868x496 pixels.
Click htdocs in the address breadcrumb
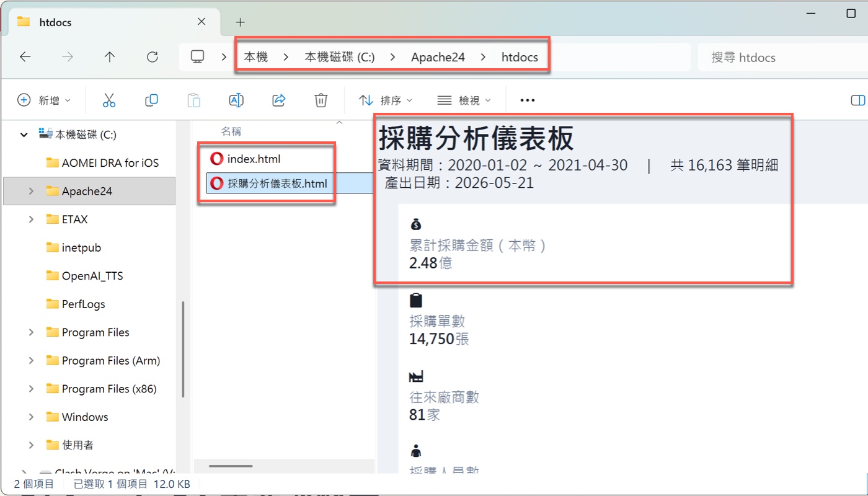[x=520, y=57]
